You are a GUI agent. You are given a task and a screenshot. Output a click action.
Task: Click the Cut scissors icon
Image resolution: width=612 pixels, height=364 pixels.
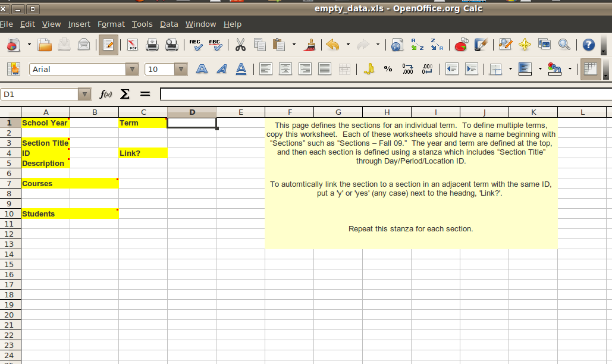click(240, 45)
